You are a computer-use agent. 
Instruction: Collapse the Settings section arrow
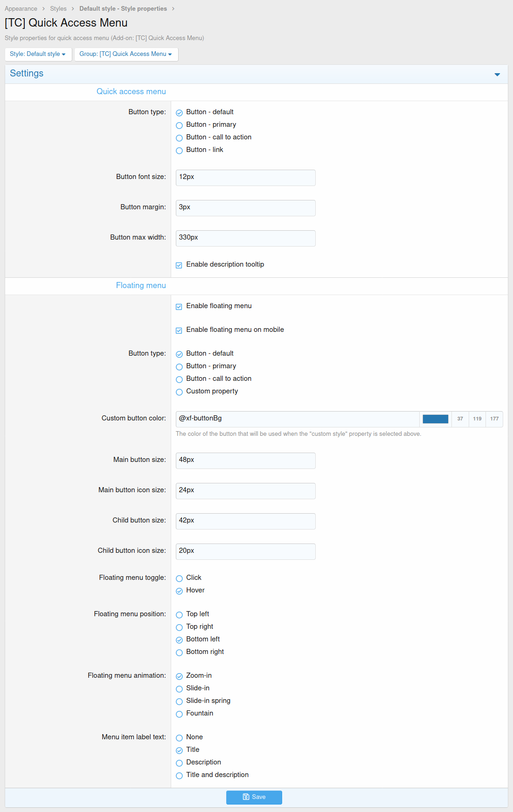click(x=497, y=75)
